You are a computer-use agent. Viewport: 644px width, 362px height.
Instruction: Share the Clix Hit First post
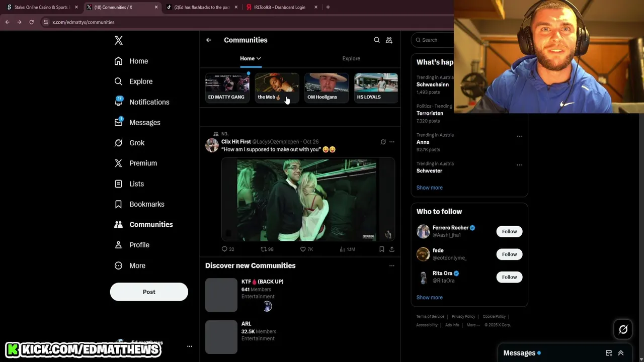coord(392,249)
